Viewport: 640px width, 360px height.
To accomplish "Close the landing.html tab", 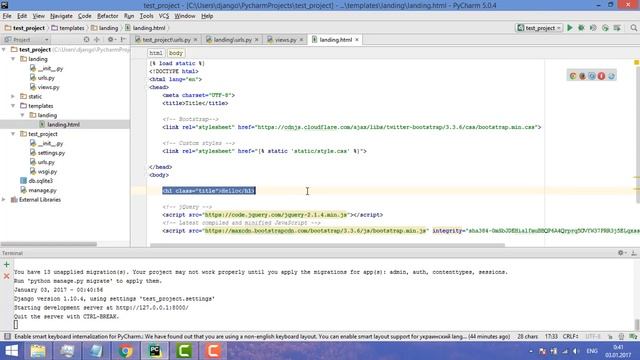I will point(357,40).
